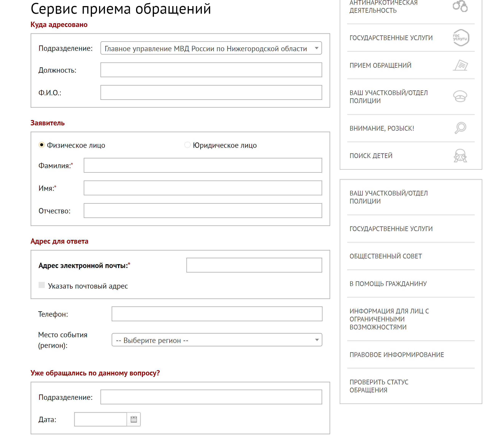This screenshot has width=504, height=435.
Task: Open ГОСУДАРСТВЕННЫЕ УСЛУГИ in the upper sidebar
Action: point(391,38)
